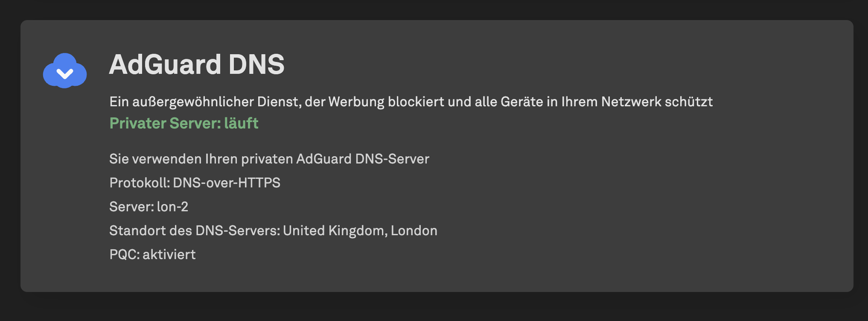Click the lon-2 server name

click(x=172, y=207)
